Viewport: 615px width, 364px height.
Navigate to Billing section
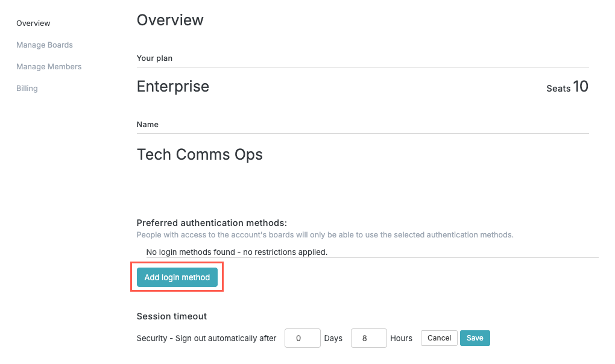pos(27,89)
